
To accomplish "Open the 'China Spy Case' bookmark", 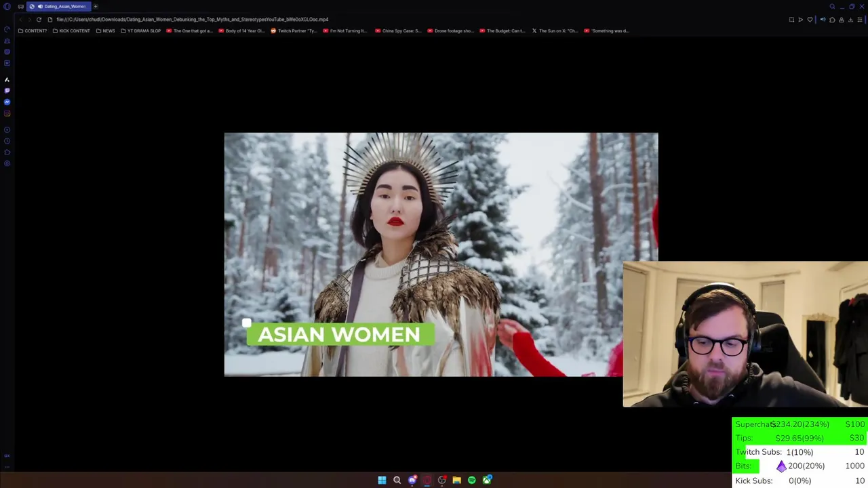I will [398, 30].
